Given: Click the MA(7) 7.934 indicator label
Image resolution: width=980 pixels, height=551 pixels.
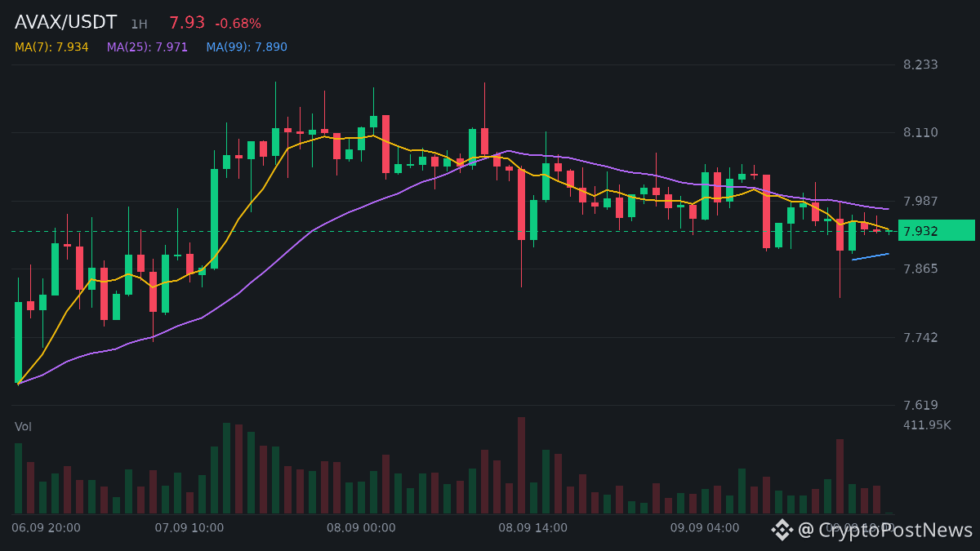Looking at the screenshot, I should tap(51, 47).
